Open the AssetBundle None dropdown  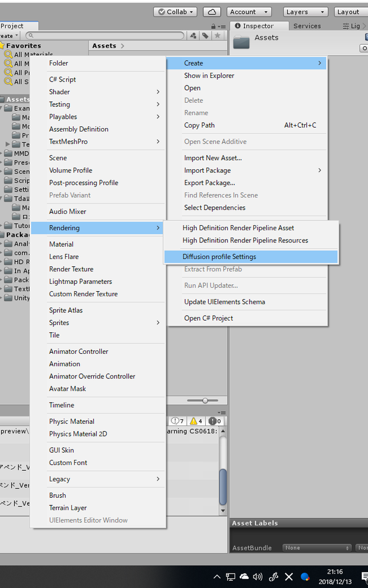coord(317,548)
